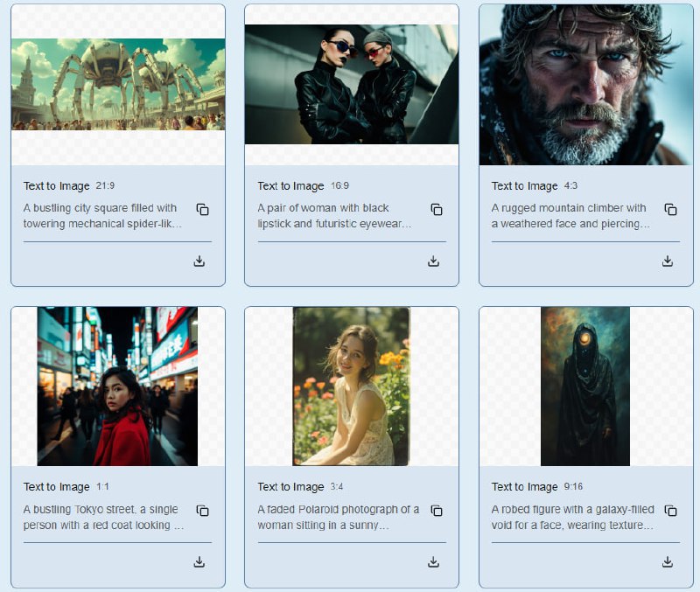Open the two women in leather thumbnail

point(352,84)
